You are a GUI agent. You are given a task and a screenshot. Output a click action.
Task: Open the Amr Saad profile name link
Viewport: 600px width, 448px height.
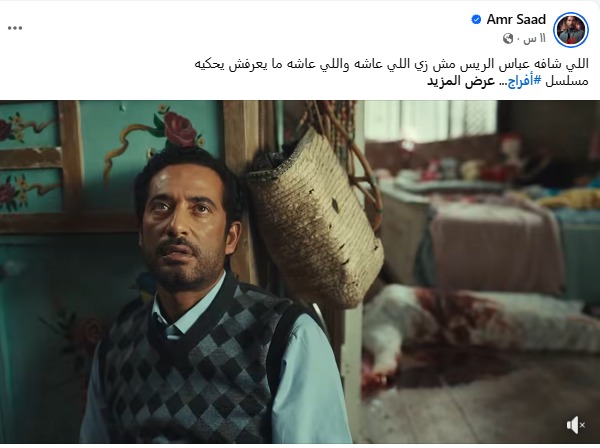pos(516,20)
